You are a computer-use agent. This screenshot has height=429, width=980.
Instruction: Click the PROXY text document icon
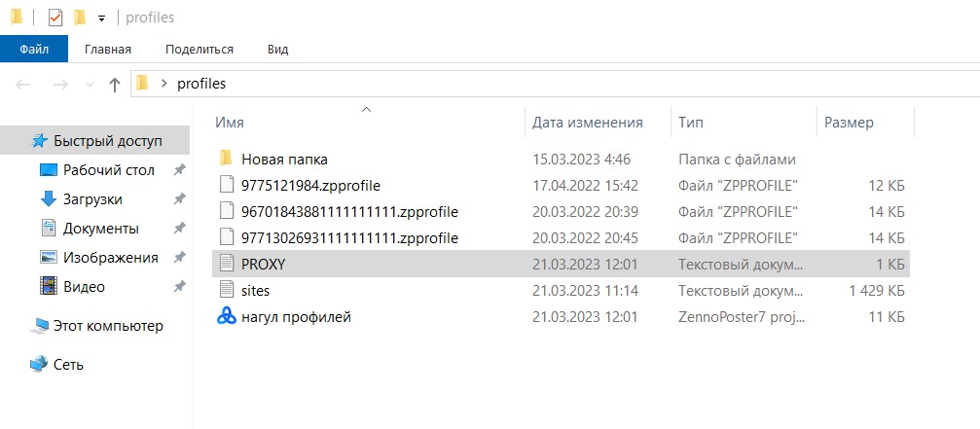click(227, 264)
